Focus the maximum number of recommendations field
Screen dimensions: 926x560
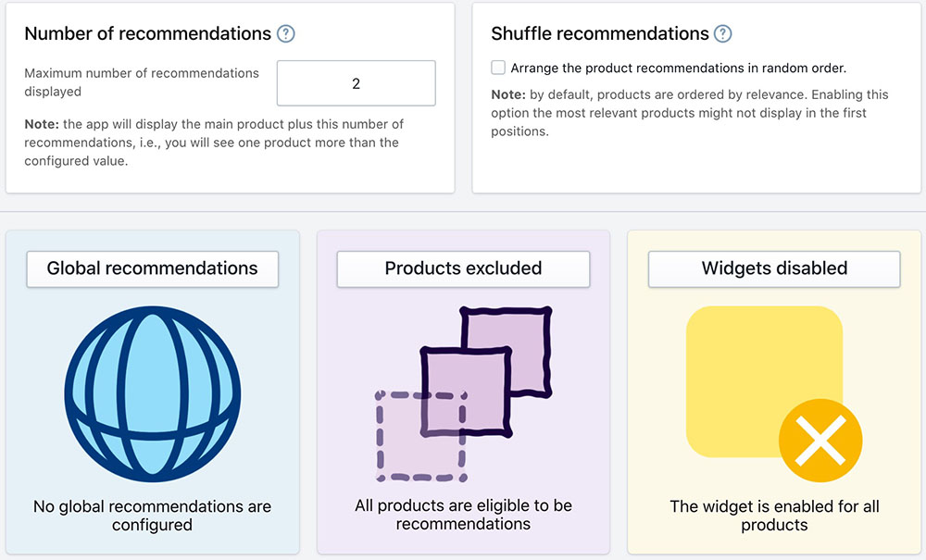(357, 83)
